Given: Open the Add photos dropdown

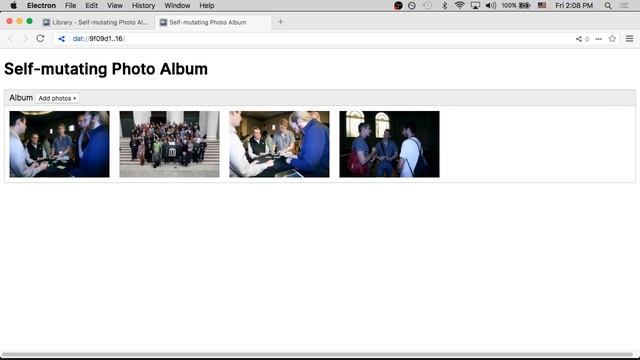Looking at the screenshot, I should (57, 98).
